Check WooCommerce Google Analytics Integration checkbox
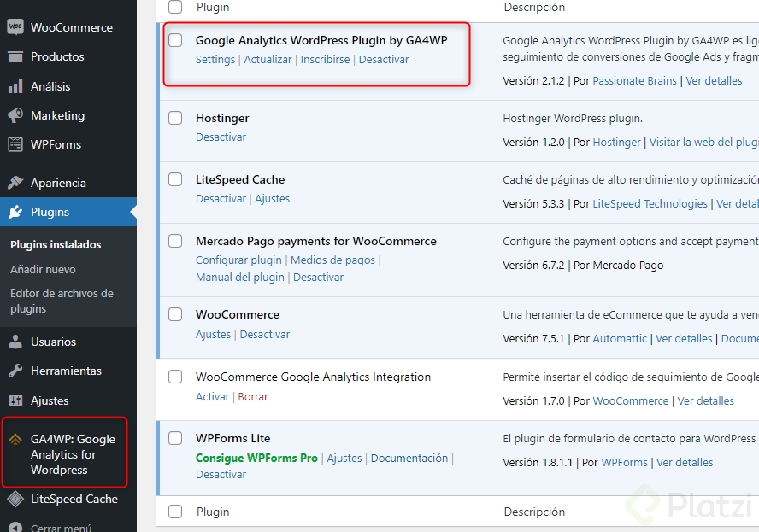759x532 pixels. pos(175,377)
